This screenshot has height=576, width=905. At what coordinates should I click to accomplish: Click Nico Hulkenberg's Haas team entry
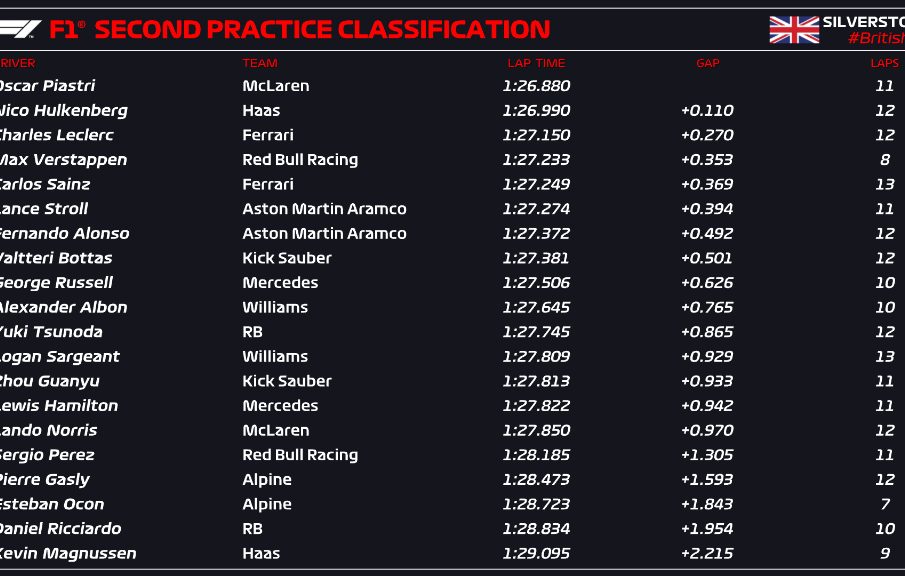click(261, 110)
